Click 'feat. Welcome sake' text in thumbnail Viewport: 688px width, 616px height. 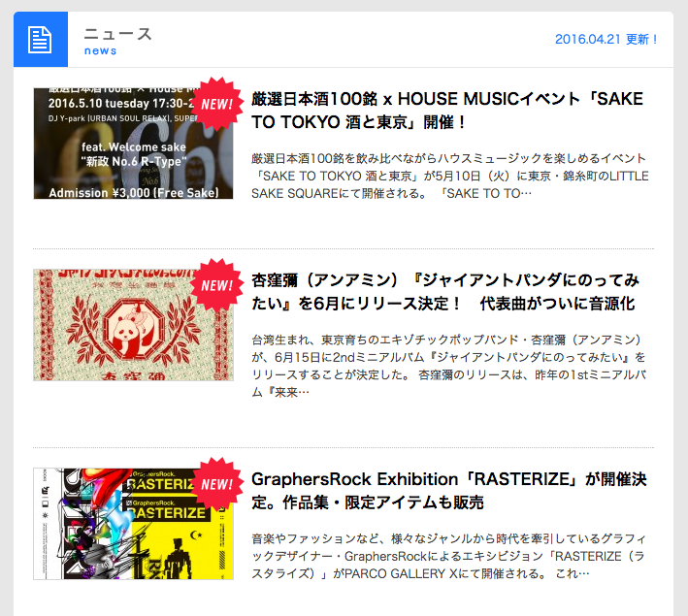(134, 147)
